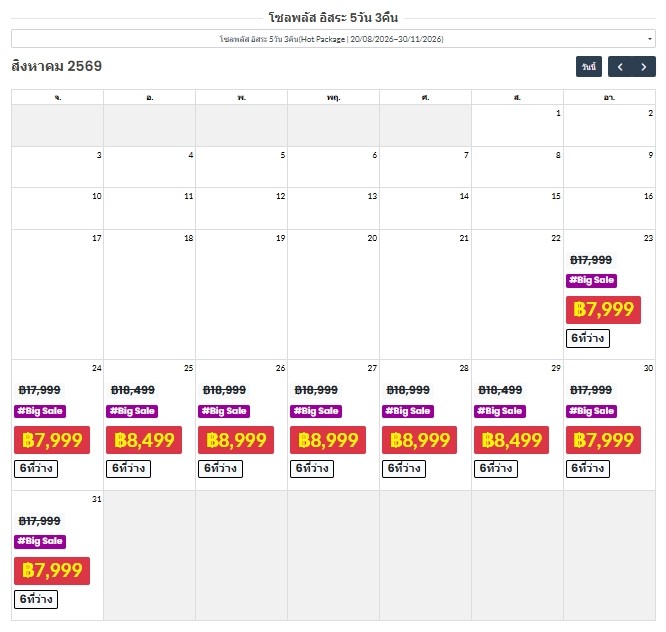The width and height of the screenshot is (666, 632).
Task: Choose the ฿7,999 price on August 24
Action: 52,440
